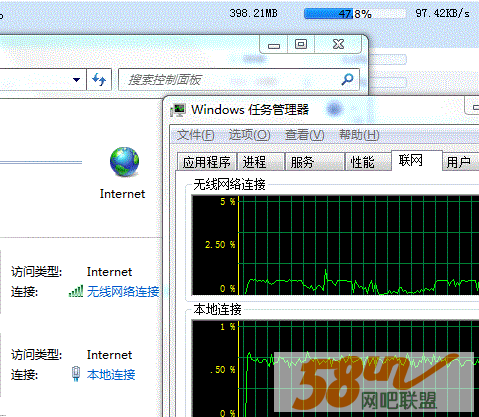This screenshot has width=479, height=417.
Task: Switch to the 性能 tab
Action: 368,162
